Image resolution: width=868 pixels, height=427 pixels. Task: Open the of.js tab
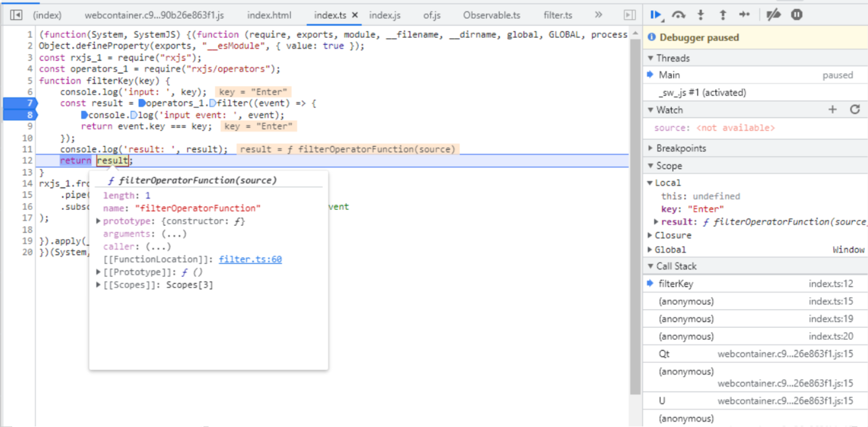point(431,15)
